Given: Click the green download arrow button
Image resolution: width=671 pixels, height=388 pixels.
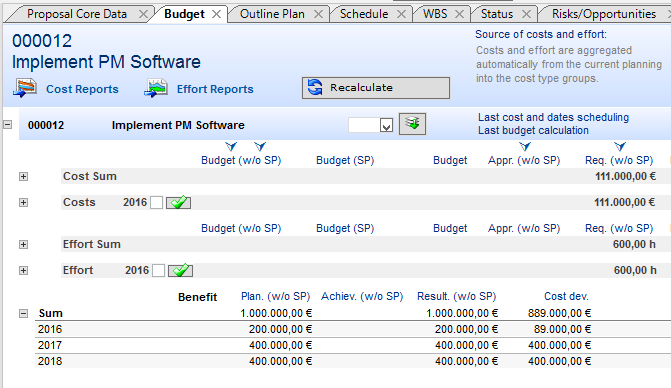Looking at the screenshot, I should click(x=412, y=124).
